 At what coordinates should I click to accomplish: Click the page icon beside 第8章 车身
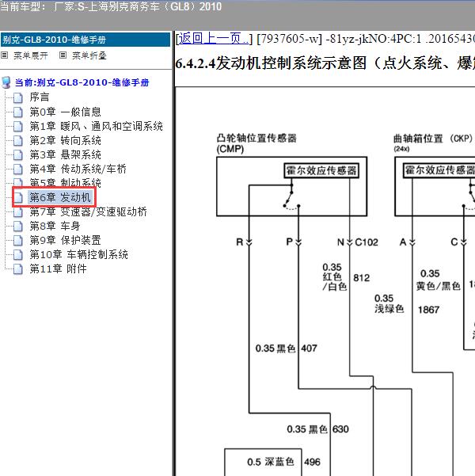tap(18, 226)
